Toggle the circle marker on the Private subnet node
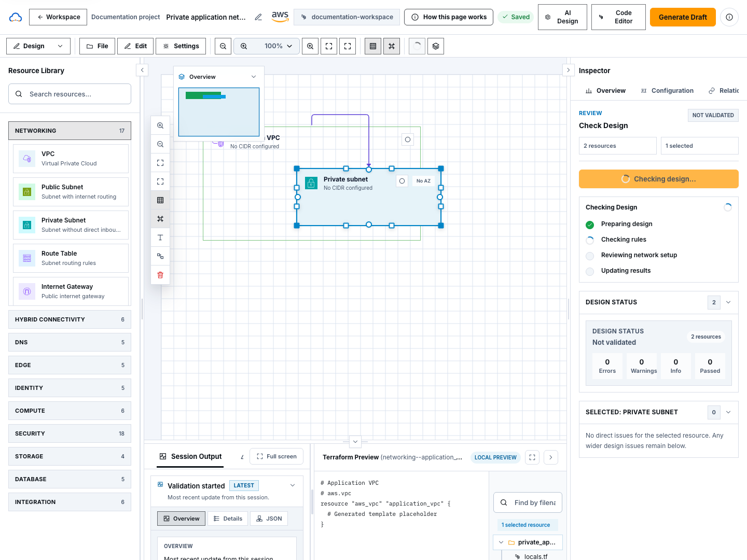747x560 pixels. pos(402,181)
